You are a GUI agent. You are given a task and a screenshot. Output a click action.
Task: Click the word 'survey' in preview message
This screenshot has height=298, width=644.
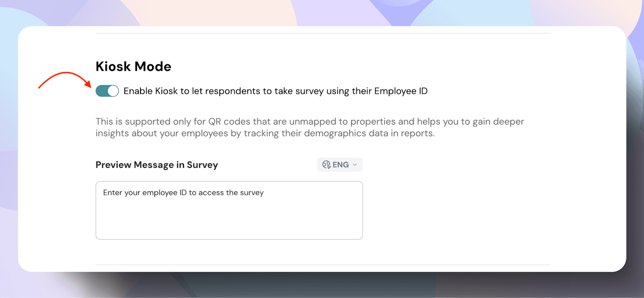(x=252, y=192)
